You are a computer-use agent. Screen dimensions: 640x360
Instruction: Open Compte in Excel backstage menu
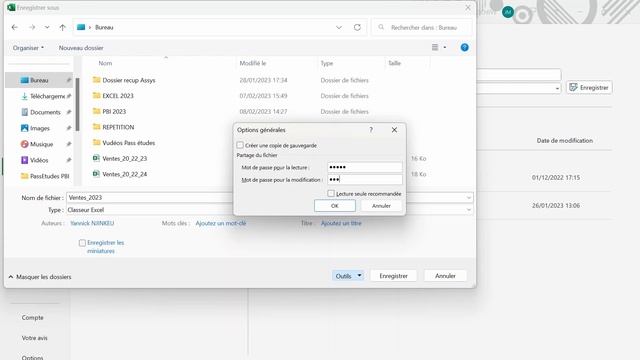(33, 318)
